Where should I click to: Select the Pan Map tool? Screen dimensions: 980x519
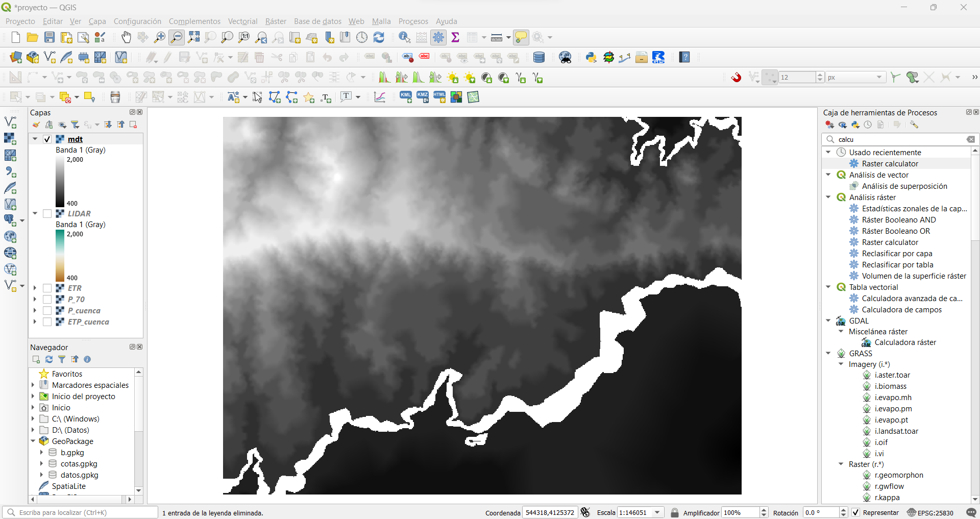pyautogui.click(x=126, y=37)
